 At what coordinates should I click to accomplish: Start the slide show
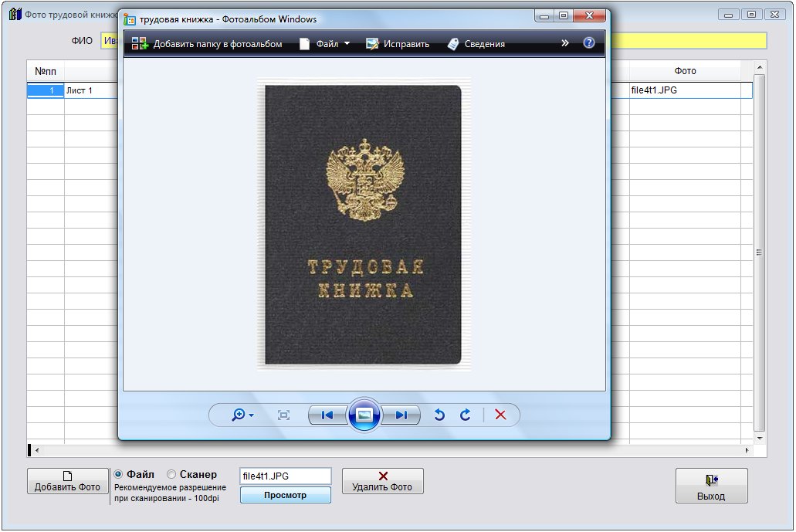364,415
